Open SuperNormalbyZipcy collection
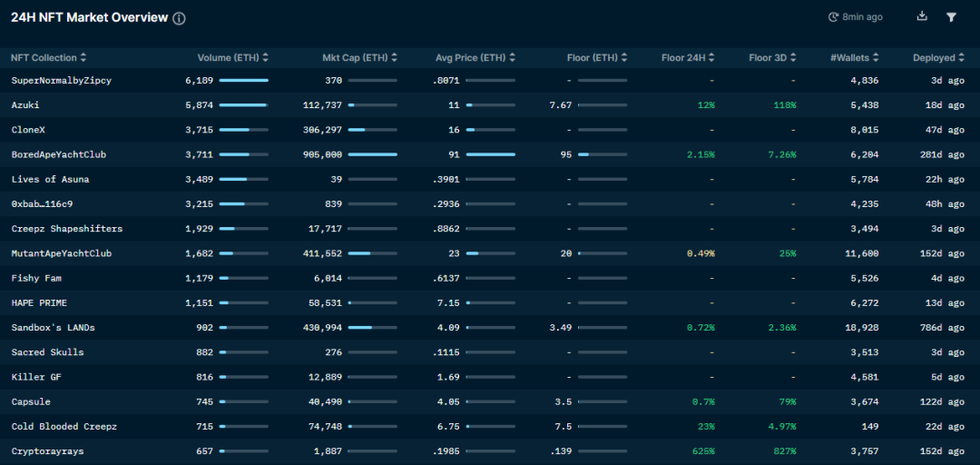 pos(62,80)
